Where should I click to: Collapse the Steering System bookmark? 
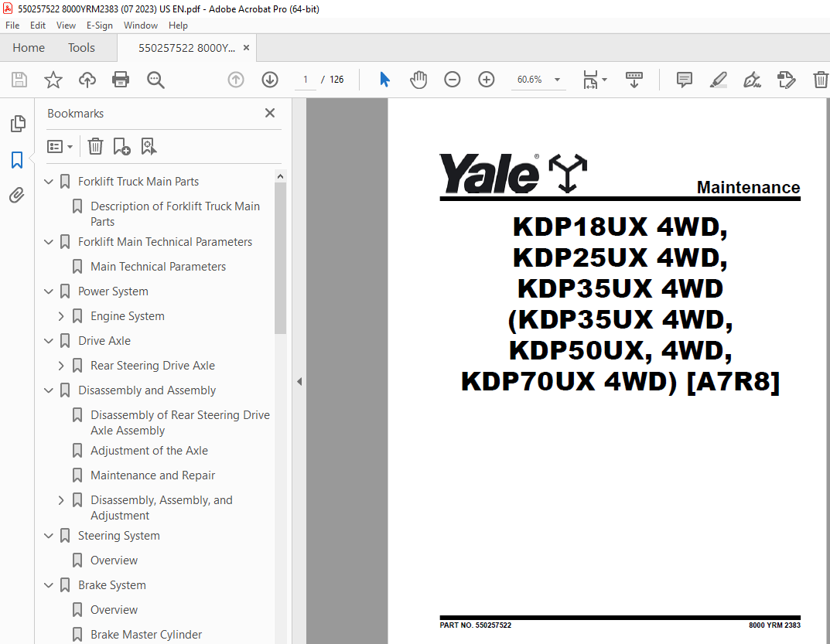pos(49,536)
